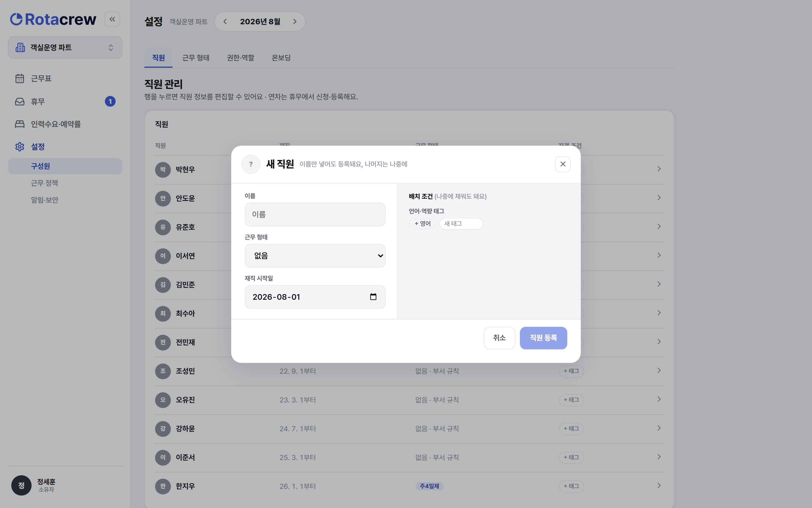This screenshot has height=508, width=812.
Task: Click the 휴무 notification badge 1
Action: click(110, 102)
